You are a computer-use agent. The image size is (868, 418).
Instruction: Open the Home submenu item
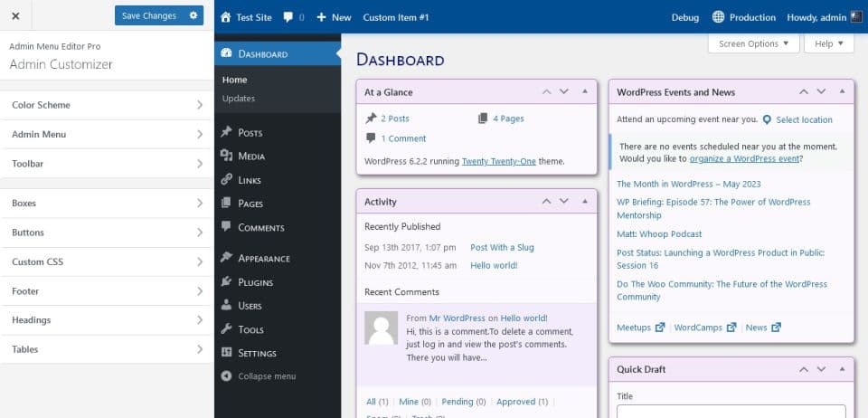[235, 80]
